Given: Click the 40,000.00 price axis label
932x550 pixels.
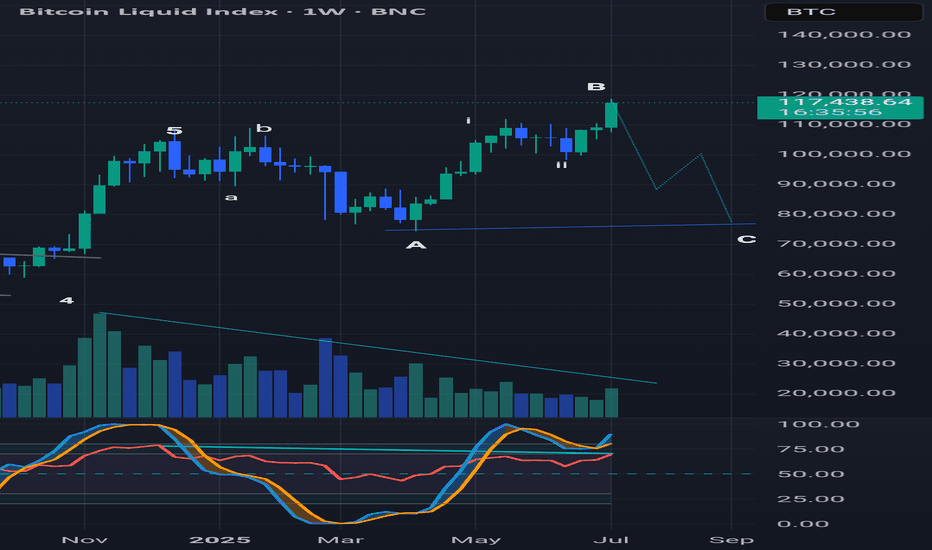Looking at the screenshot, I should [836, 333].
